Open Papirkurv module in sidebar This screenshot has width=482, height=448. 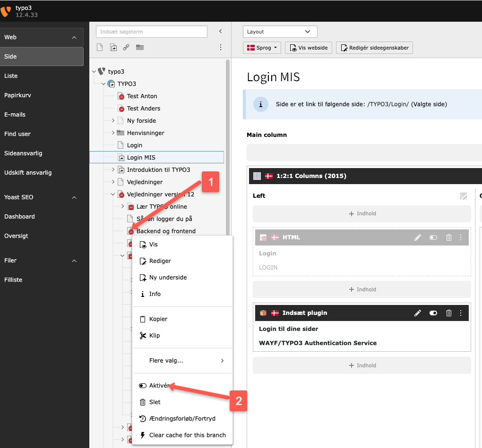click(x=17, y=95)
